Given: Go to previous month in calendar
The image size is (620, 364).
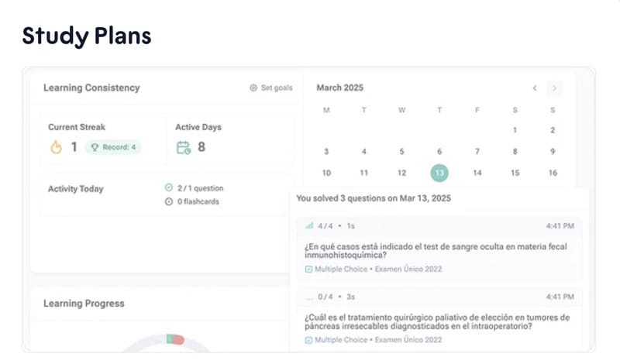Looking at the screenshot, I should pyautogui.click(x=535, y=88).
